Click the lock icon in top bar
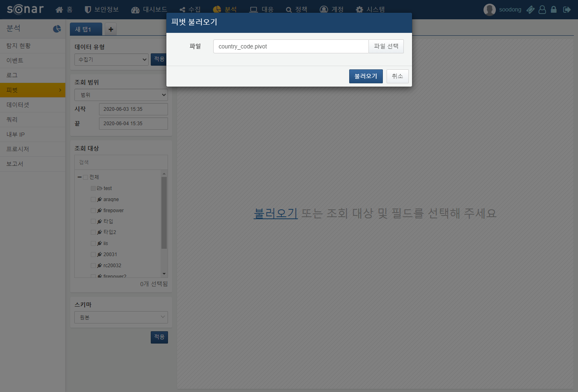578x392 pixels. [x=554, y=9]
